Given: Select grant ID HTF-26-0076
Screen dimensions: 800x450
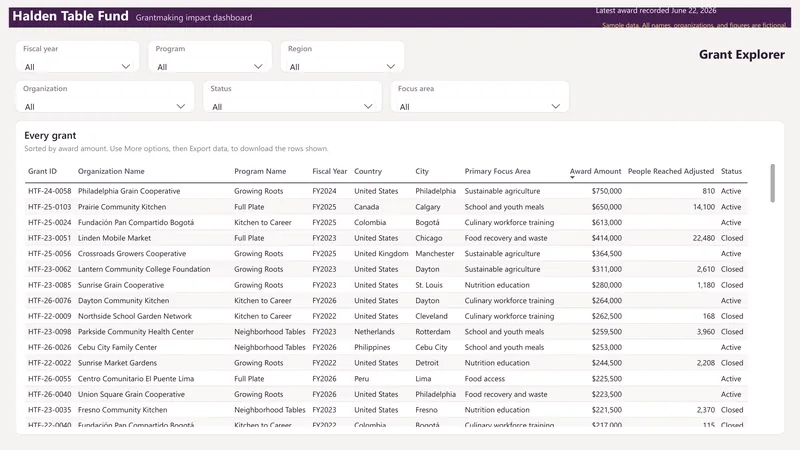Looking at the screenshot, I should [x=49, y=301].
